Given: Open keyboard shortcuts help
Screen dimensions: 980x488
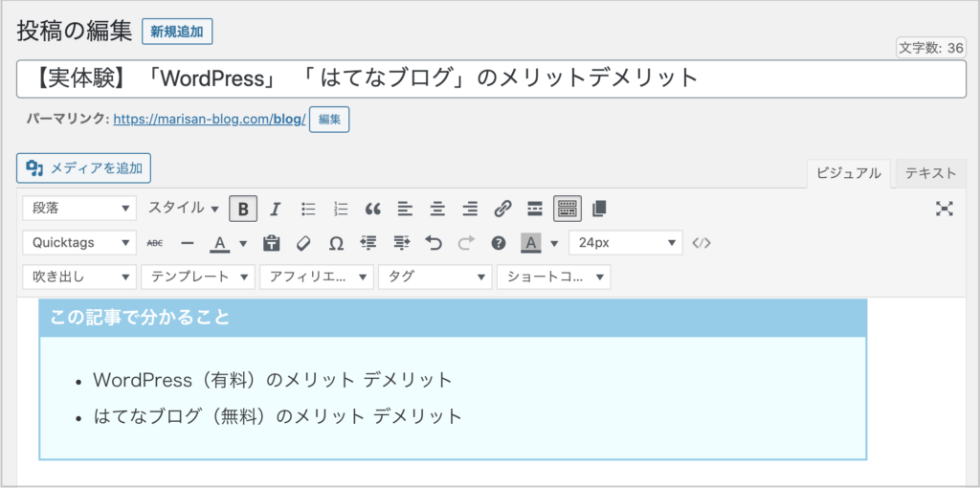Looking at the screenshot, I should pos(498,243).
